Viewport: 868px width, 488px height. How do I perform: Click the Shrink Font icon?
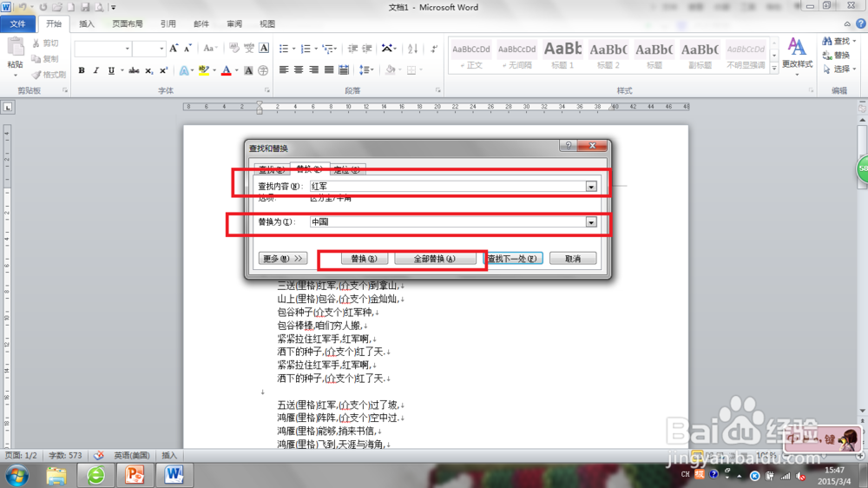187,49
